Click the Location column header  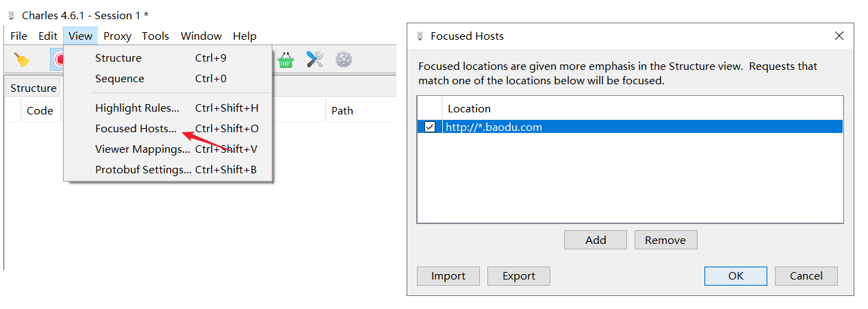(x=642, y=108)
